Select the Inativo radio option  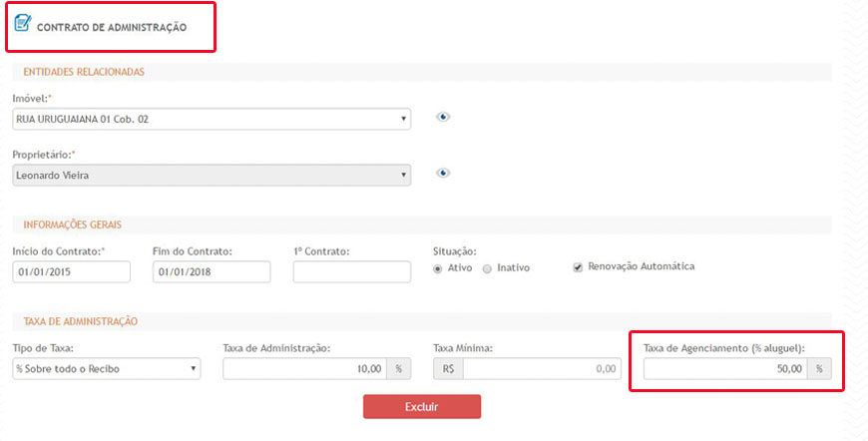click(x=487, y=268)
